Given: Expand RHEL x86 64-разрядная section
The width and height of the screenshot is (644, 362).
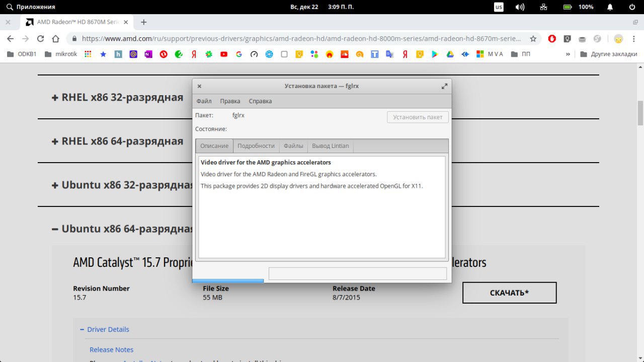Looking at the screenshot, I should pos(117,141).
